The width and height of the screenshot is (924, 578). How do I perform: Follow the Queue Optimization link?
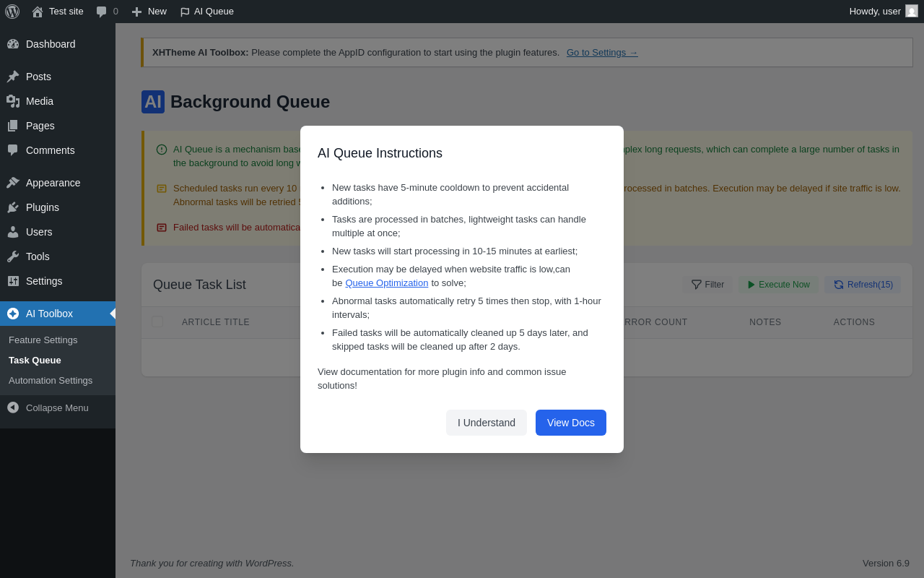click(x=387, y=283)
